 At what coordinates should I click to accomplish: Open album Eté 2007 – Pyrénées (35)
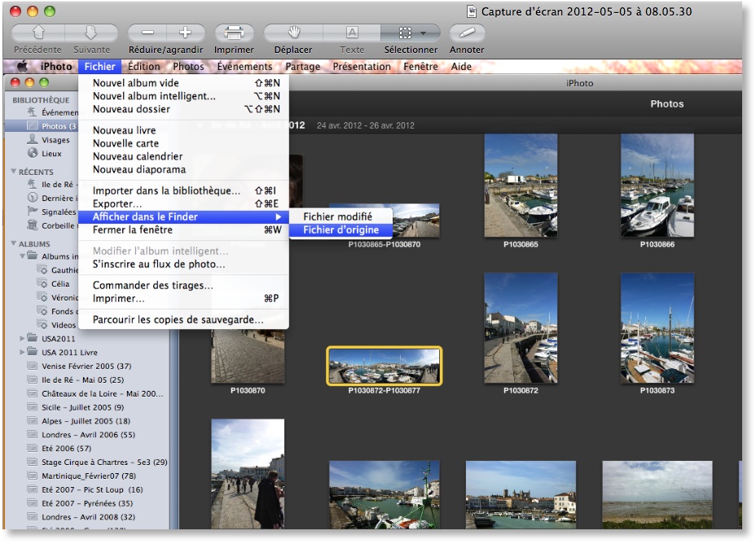(87, 503)
